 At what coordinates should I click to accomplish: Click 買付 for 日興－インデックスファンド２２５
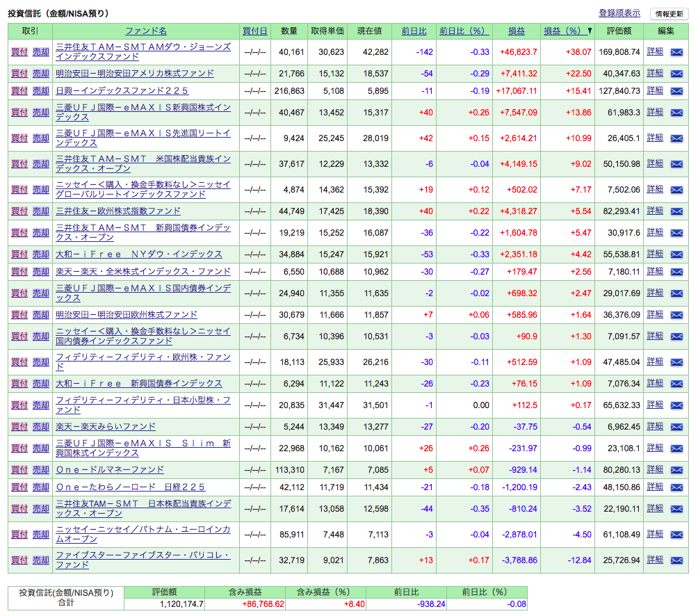pos(18,91)
